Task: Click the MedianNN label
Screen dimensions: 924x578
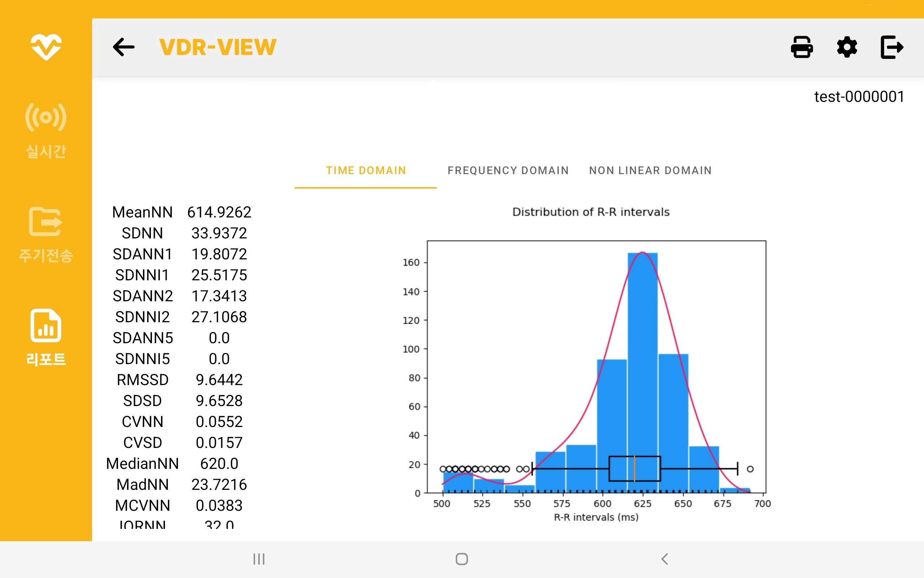Action: click(143, 464)
